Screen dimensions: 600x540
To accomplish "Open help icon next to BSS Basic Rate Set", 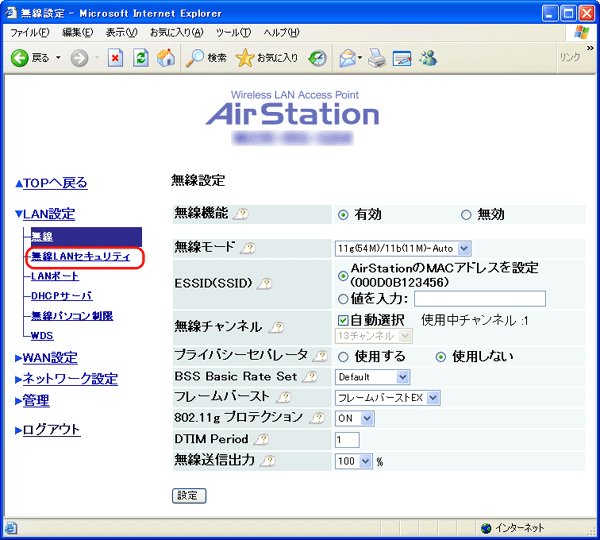I will click(x=310, y=377).
